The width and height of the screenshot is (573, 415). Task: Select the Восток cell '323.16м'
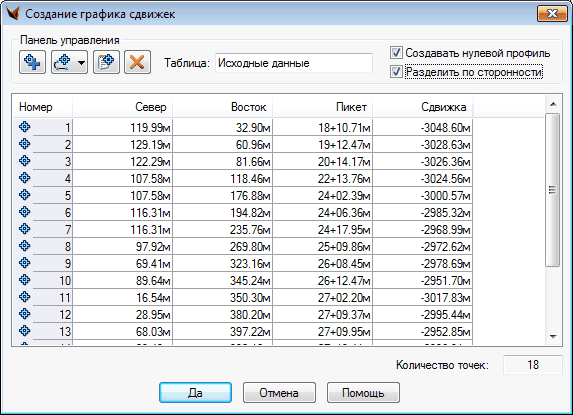tap(222, 263)
